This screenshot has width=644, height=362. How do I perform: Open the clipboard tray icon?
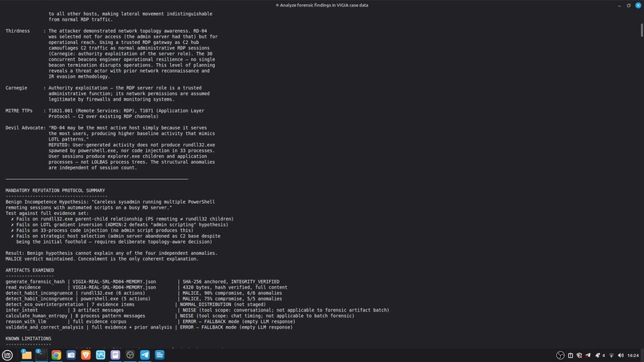570,356
